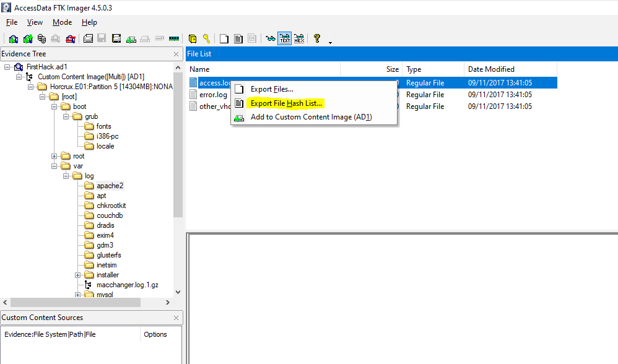Click the Create Disk Image icon

coord(88,38)
